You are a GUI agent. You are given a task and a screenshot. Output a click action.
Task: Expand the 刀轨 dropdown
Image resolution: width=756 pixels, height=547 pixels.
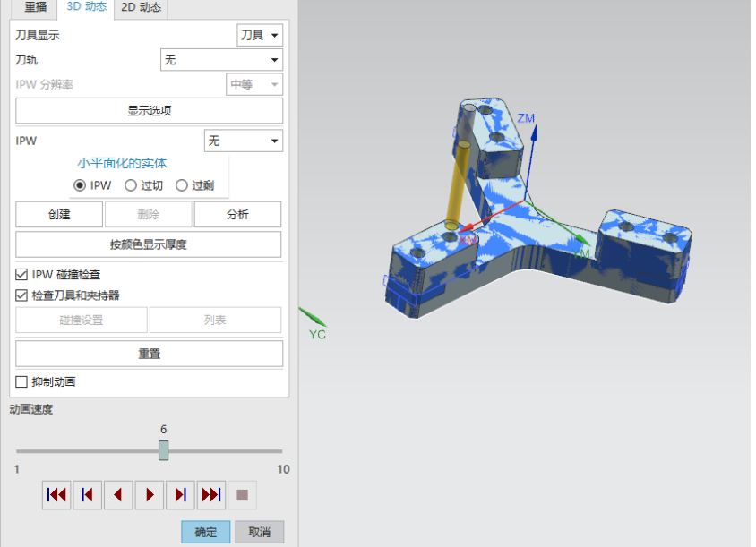pyautogui.click(x=221, y=60)
